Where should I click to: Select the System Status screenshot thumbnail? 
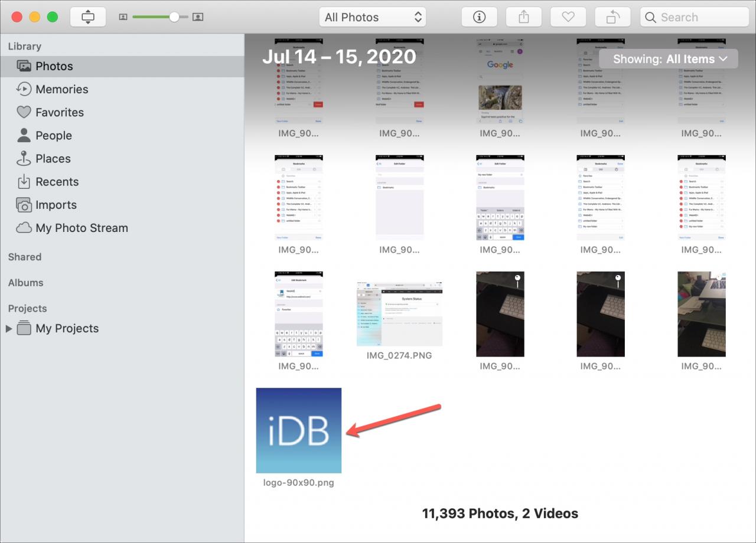pos(400,314)
